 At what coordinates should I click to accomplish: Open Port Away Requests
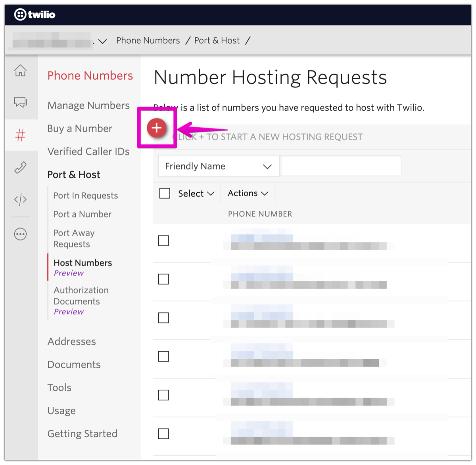pos(74,238)
